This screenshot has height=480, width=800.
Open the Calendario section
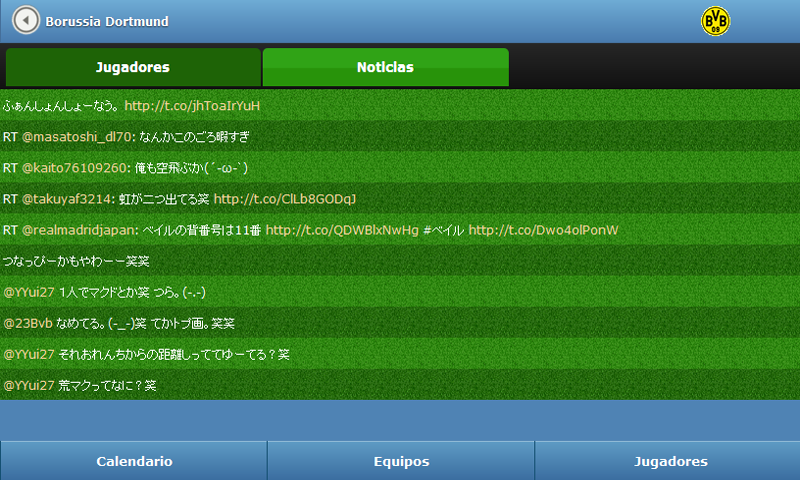[134, 461]
